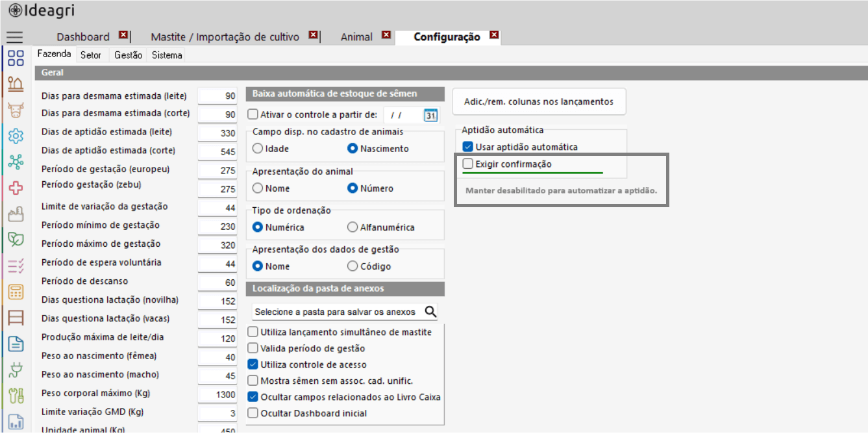868x441 pixels.
Task: Click the semen control start date field
Action: coord(403,115)
